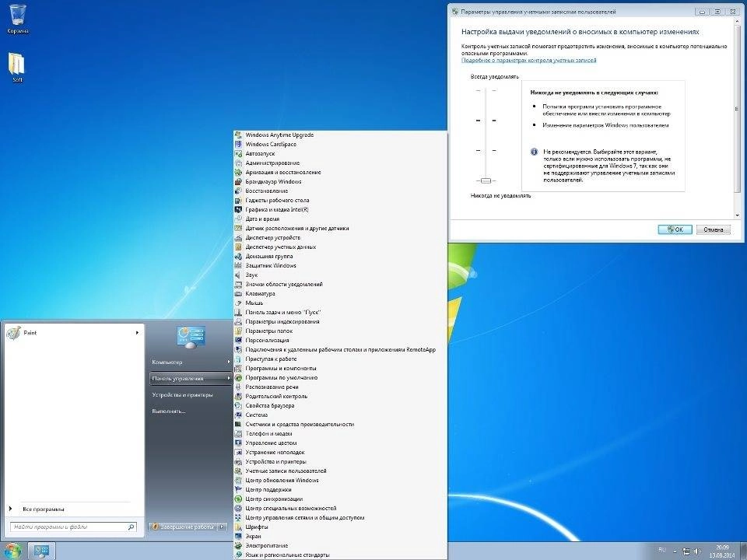
Task: Click the Диспетчер устройств icon
Action: tap(238, 238)
